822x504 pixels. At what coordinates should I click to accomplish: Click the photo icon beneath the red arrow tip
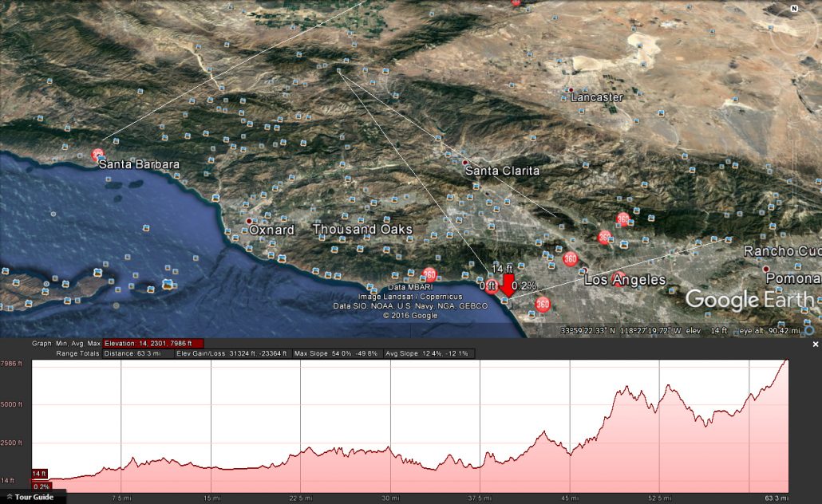pyautogui.click(x=505, y=301)
